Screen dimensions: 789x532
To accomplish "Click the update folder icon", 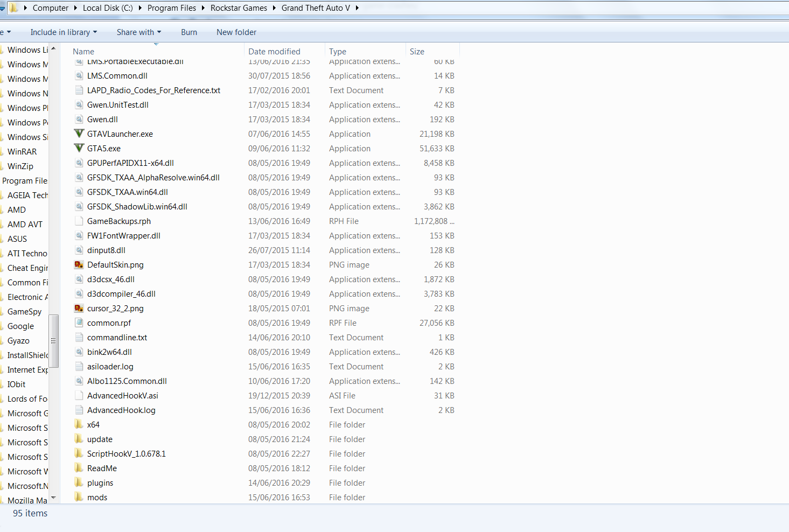I will [79, 439].
